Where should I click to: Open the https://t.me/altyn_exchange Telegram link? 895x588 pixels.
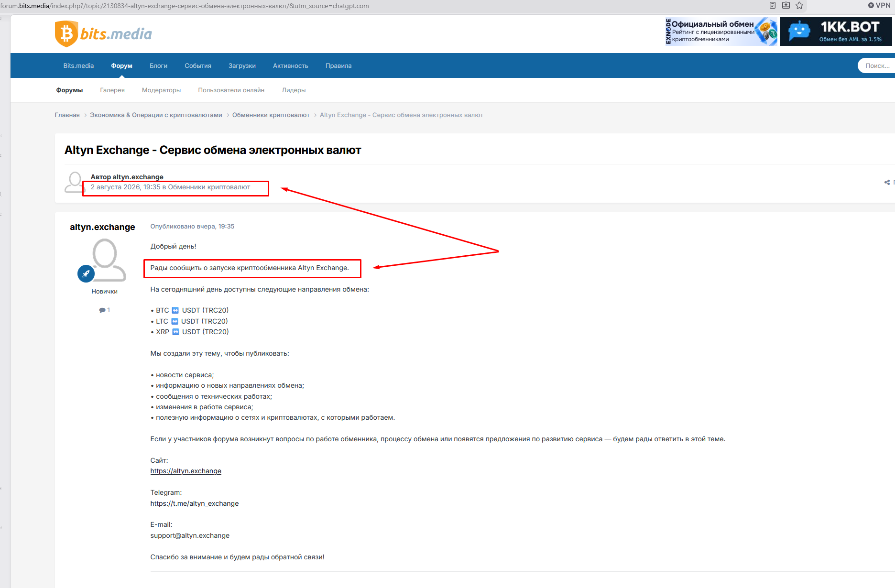pyautogui.click(x=195, y=504)
